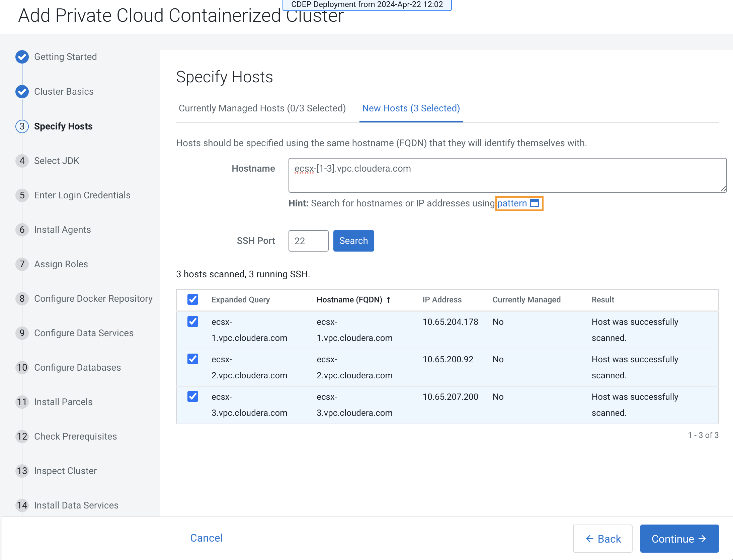Screen dimensions: 733x560
Task: Click IP address 10.65.207.200
Action: pyautogui.click(x=450, y=397)
